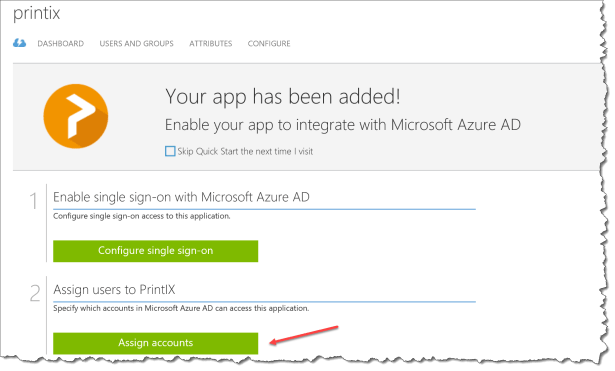615x371 pixels.
Task: Click the 'printix' page title
Action: pos(36,14)
